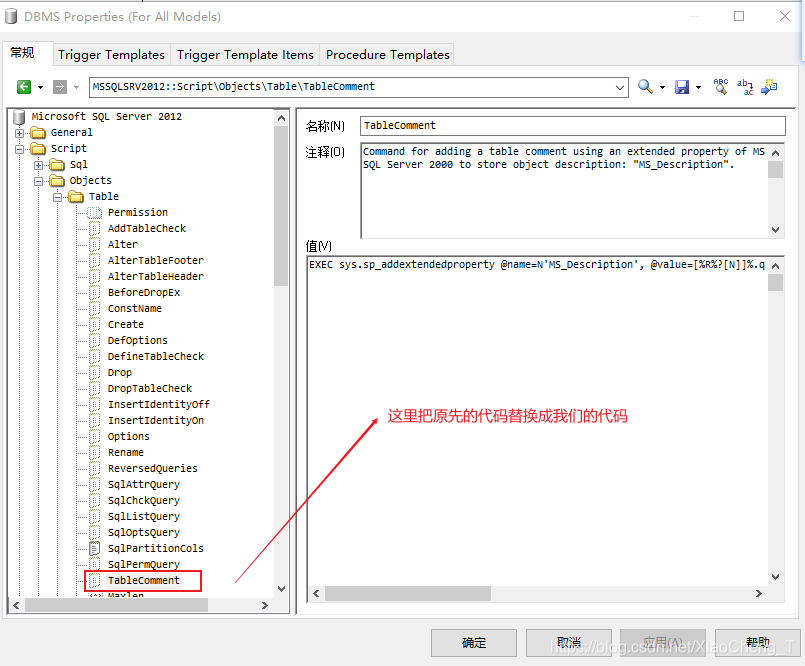
Task: Open the back arrow history dropdown
Action: [x=41, y=87]
